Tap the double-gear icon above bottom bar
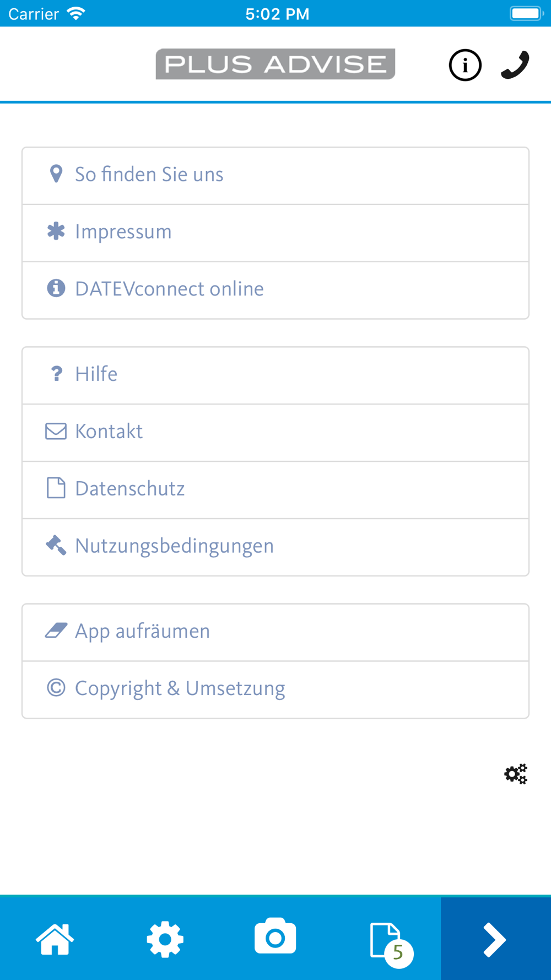Image resolution: width=551 pixels, height=980 pixels. [516, 774]
